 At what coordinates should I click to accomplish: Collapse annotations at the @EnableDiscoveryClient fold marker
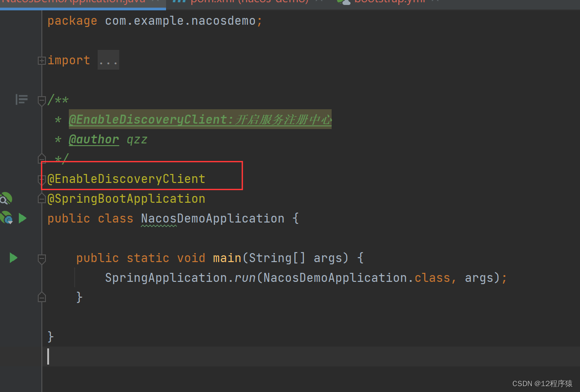pyautogui.click(x=41, y=180)
